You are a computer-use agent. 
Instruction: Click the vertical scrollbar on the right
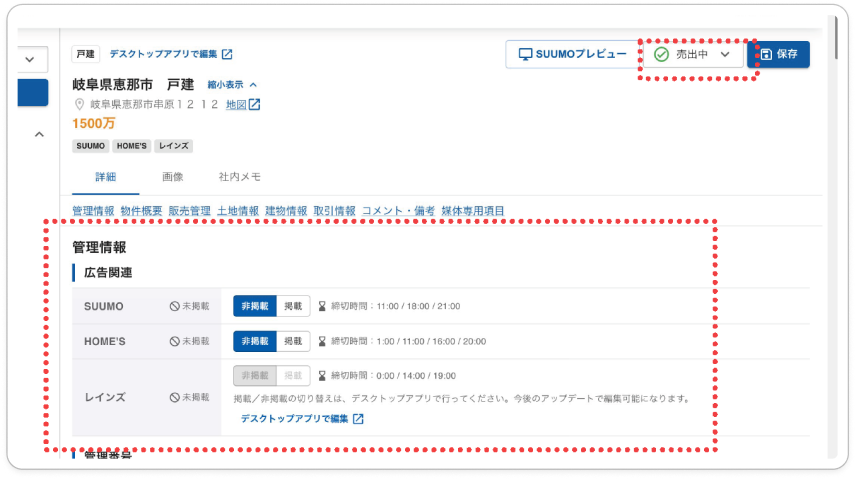click(836, 38)
